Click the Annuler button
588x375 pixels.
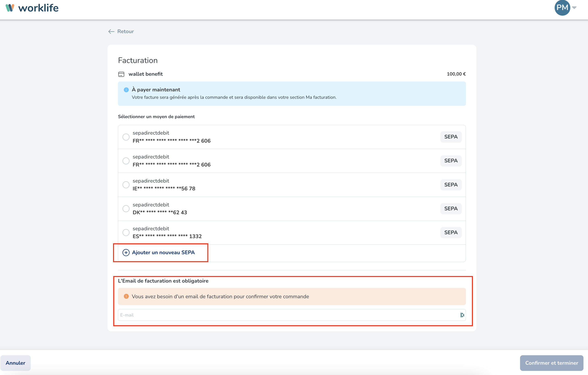(x=15, y=363)
